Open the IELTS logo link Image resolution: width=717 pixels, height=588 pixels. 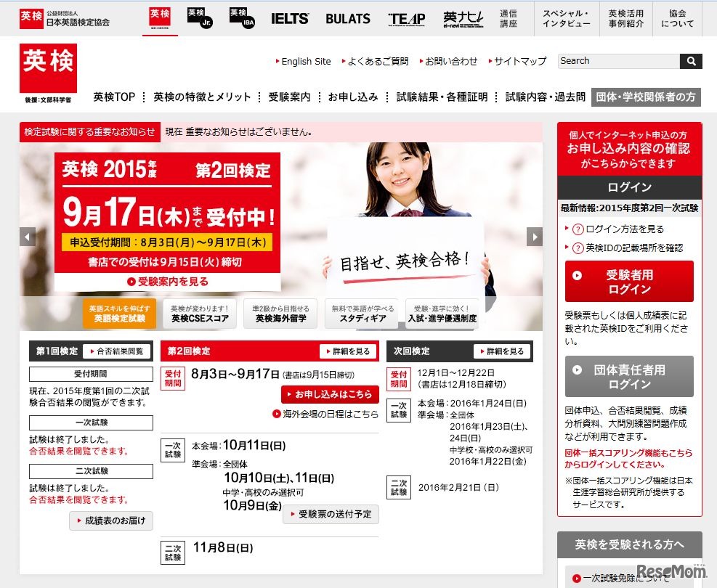coord(289,19)
